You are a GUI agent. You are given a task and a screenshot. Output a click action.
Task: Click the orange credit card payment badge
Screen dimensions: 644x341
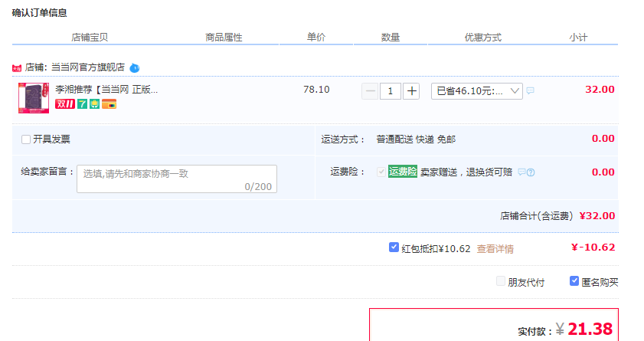tap(110, 104)
